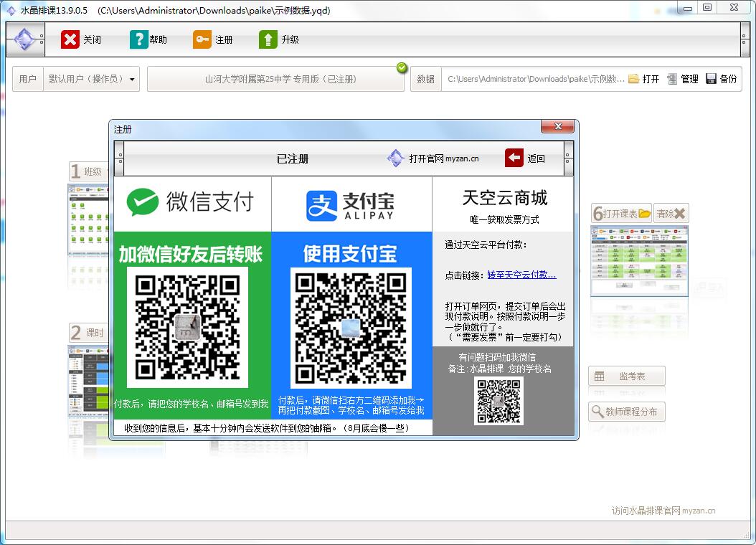This screenshot has height=545, width=756.
Task: Open a data file via folder icon
Action: [x=643, y=79]
